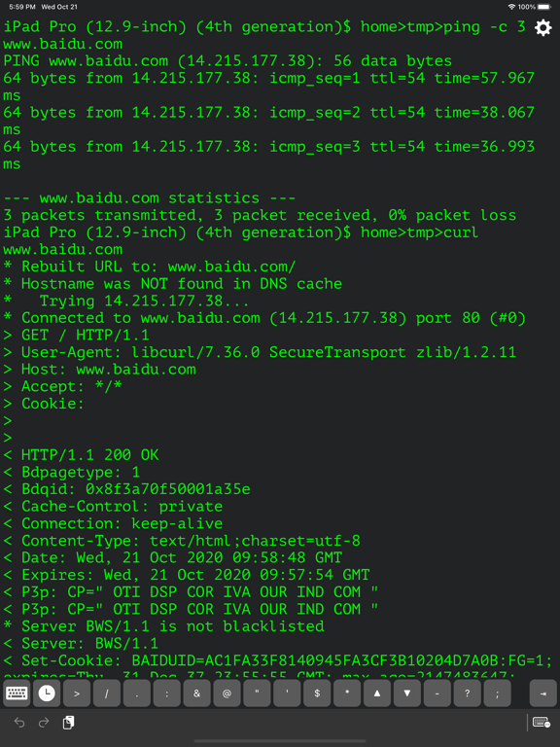Tap the forward slash key
Screen dimensions: 560x747
click(107, 694)
